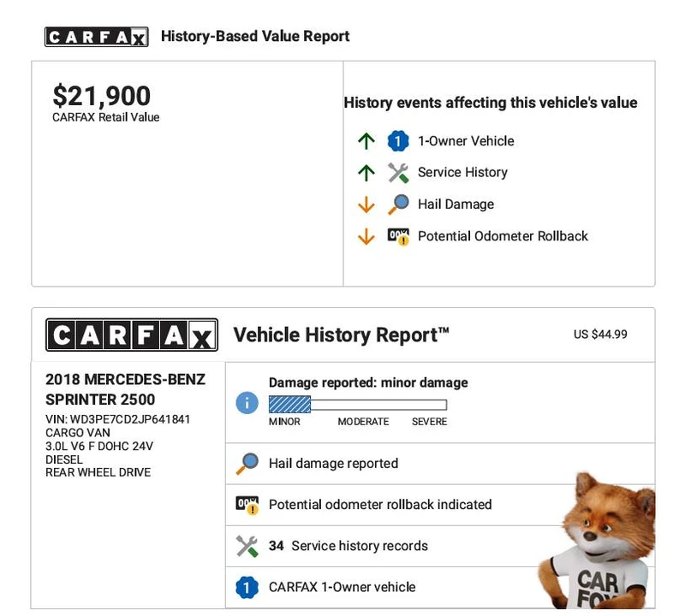Click the DIESEL fuel type text
The width and height of the screenshot is (685, 616).
coord(63,459)
